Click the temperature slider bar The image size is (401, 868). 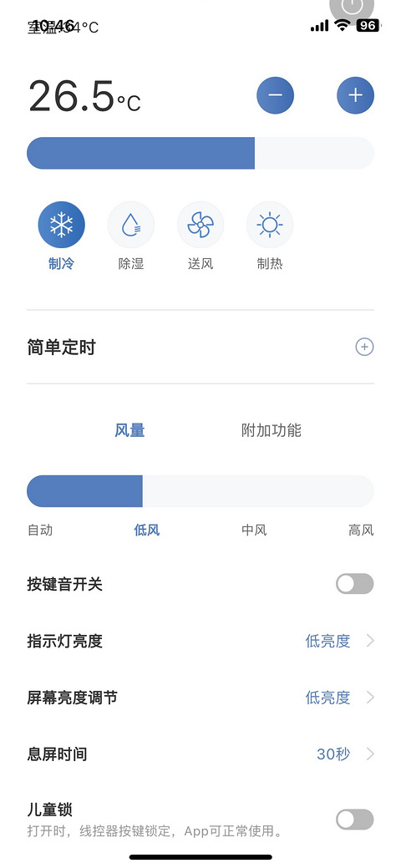pos(200,154)
